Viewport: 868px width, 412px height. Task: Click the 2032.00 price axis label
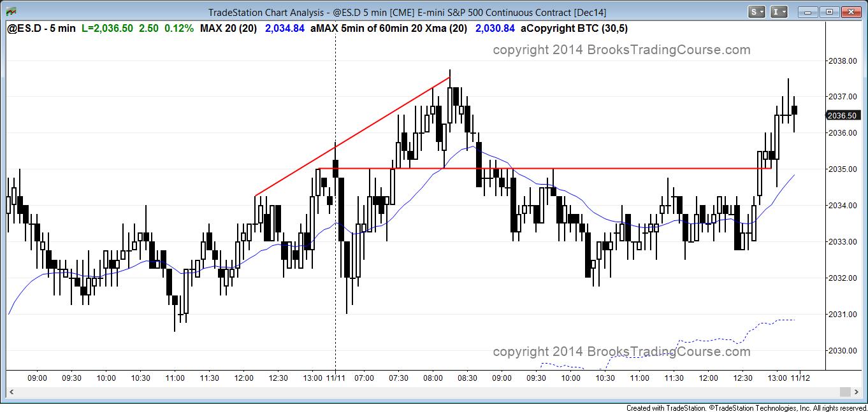(x=842, y=278)
